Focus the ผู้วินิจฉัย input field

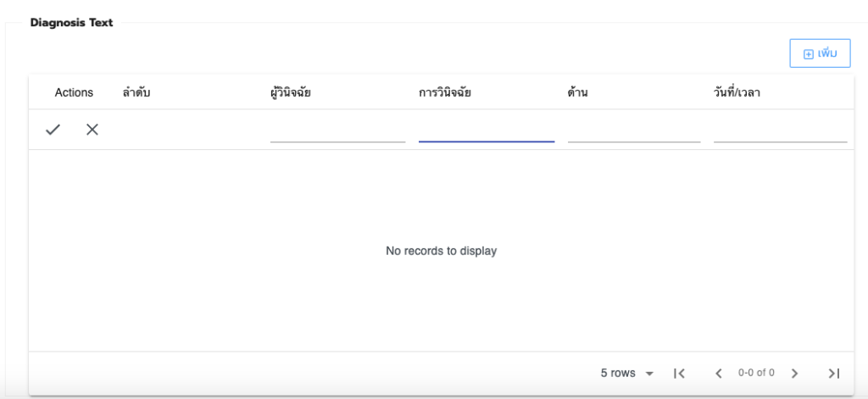click(337, 130)
